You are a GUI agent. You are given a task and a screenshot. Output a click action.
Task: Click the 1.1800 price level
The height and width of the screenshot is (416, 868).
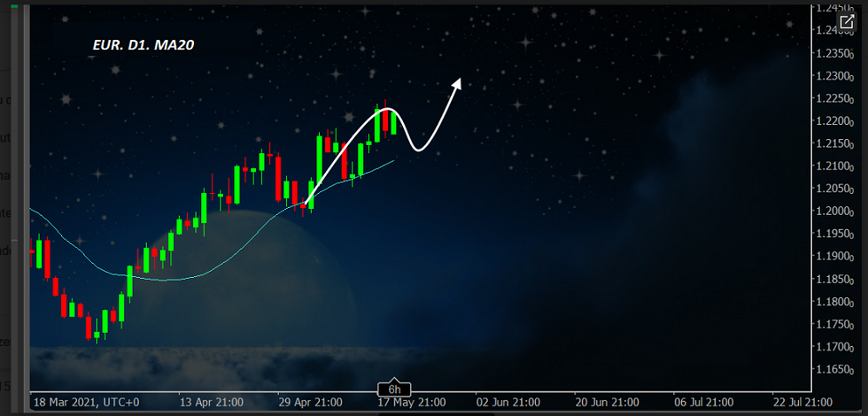833,302
